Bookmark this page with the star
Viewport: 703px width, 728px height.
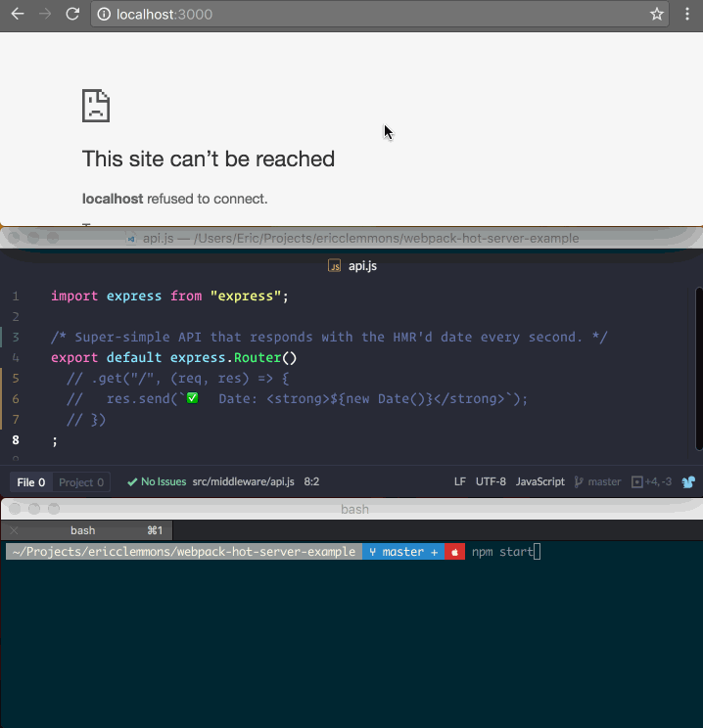(x=657, y=15)
